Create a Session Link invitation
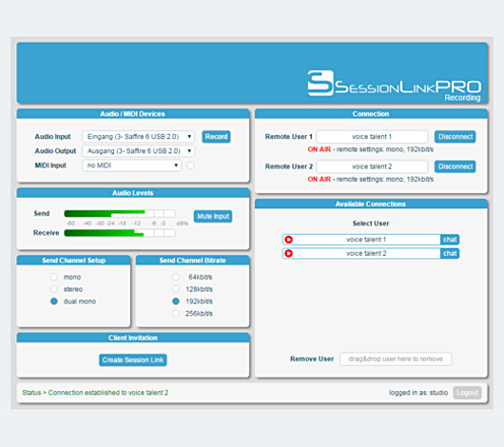This screenshot has height=447, width=504. click(x=133, y=360)
